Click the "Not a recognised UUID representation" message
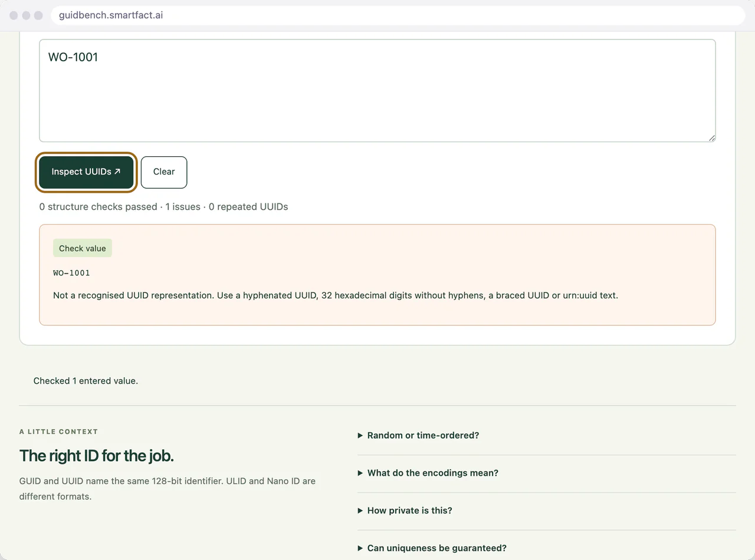 point(336,295)
